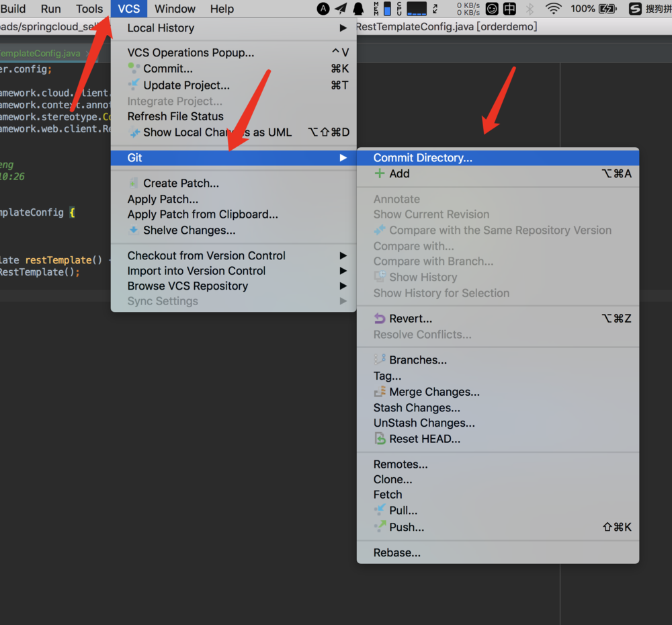Viewport: 672px width, 625px height.
Task: Select Show Current Revision
Action: (x=498, y=214)
